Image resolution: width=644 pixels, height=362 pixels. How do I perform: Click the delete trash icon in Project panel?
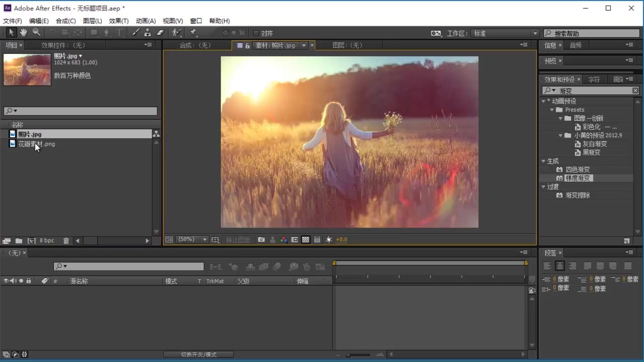point(66,241)
